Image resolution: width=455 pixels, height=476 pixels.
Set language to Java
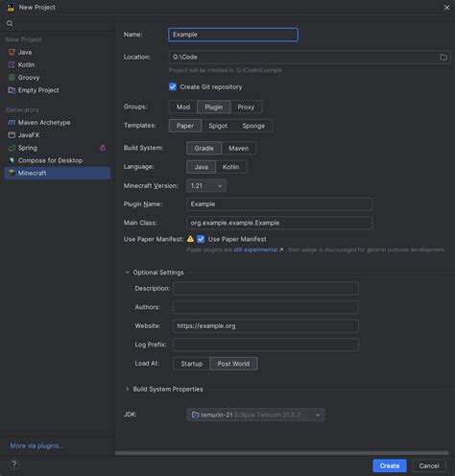(202, 167)
